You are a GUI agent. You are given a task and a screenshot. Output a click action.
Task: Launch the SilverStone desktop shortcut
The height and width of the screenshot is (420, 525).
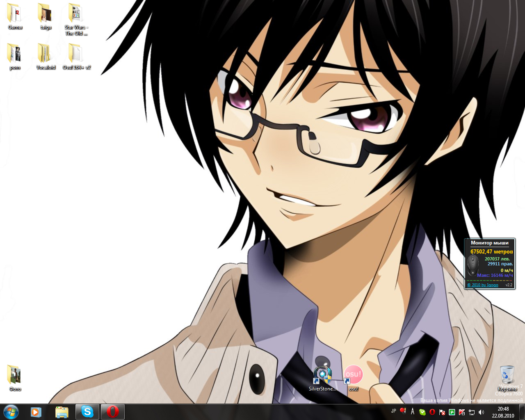coord(322,375)
